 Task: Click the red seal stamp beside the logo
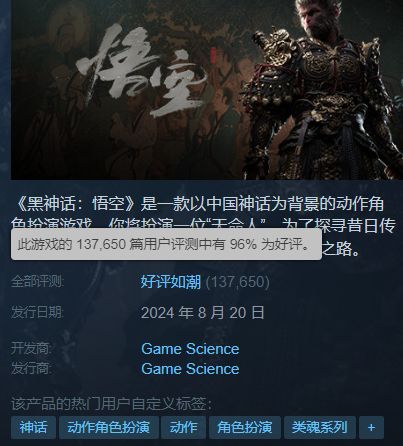coord(213,55)
